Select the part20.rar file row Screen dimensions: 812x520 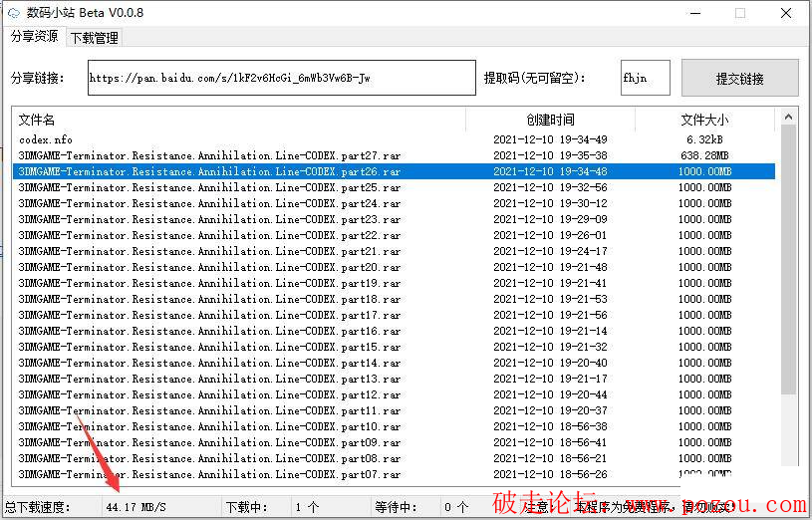point(395,267)
